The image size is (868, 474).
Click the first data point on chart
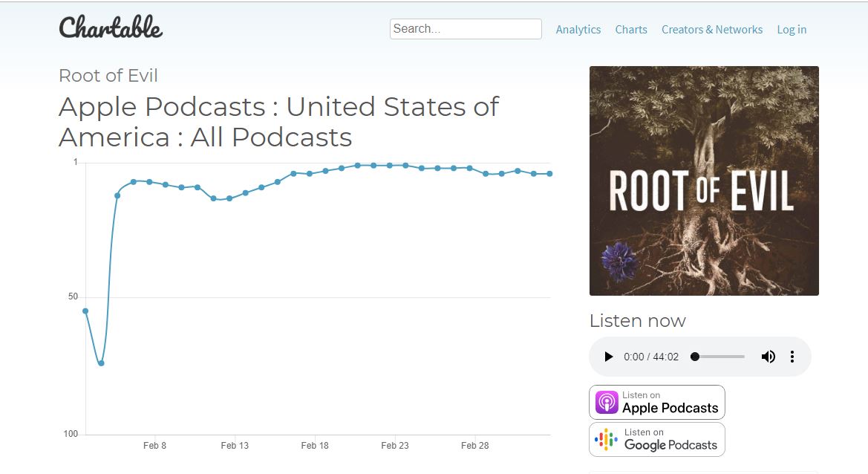click(85, 311)
